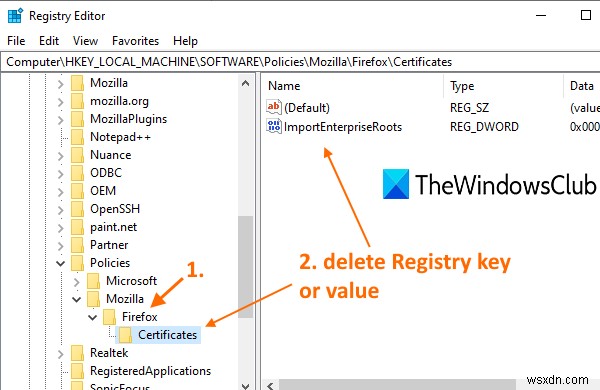Select the MozillaPlugins folder icon

(x=77, y=119)
